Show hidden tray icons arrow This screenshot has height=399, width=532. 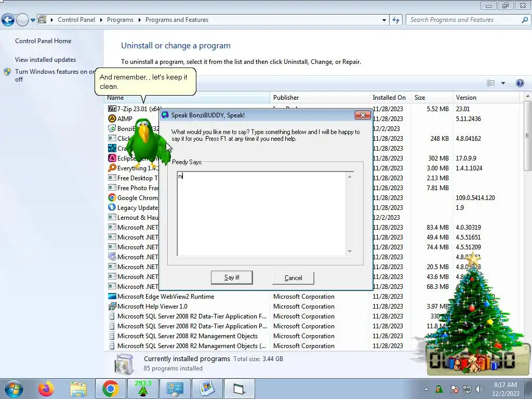[426, 389]
